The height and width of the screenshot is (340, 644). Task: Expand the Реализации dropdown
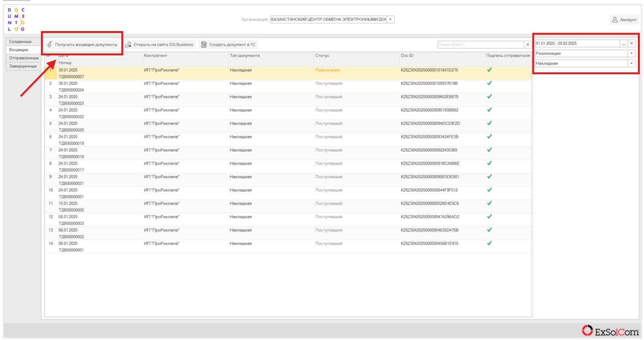(x=632, y=53)
